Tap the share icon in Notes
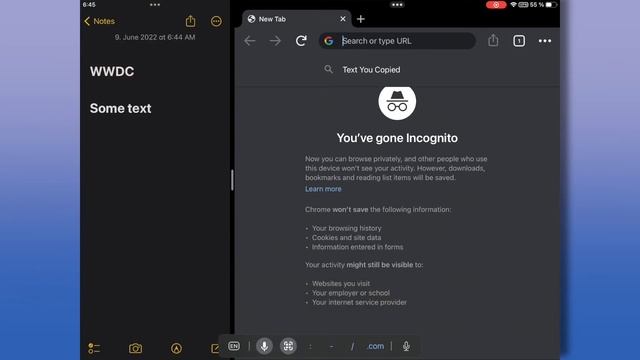The width and height of the screenshot is (640, 360). (190, 21)
